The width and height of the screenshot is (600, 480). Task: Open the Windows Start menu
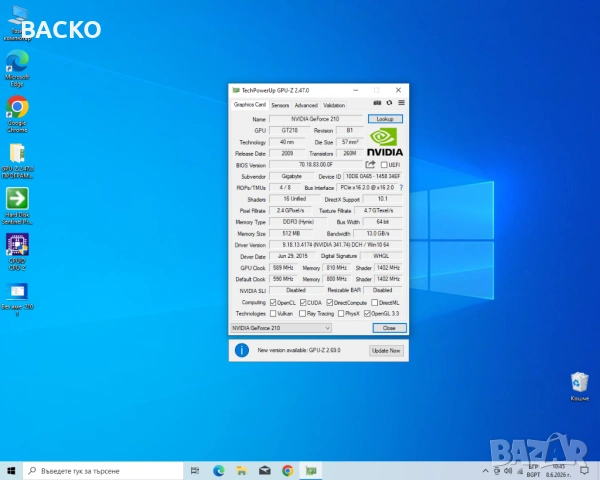[11, 471]
